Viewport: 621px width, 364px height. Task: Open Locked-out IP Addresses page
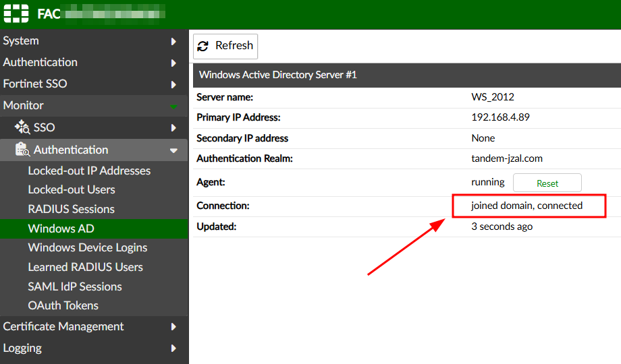click(89, 171)
